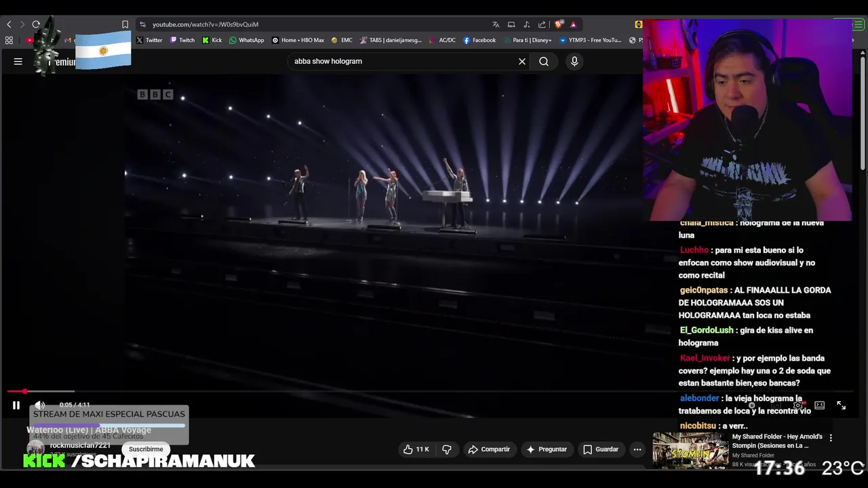The width and height of the screenshot is (868, 488).
Task: Go back to the previous browser page
Action: click(x=9, y=24)
